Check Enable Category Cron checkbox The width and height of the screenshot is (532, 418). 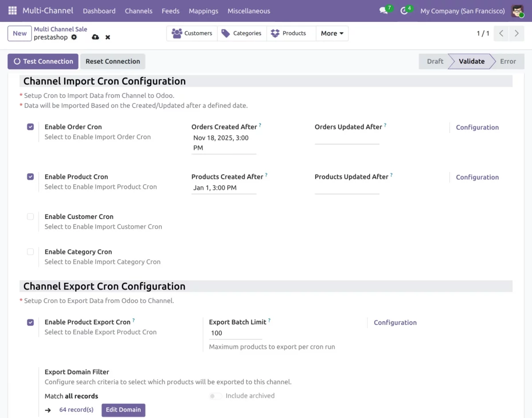30,251
